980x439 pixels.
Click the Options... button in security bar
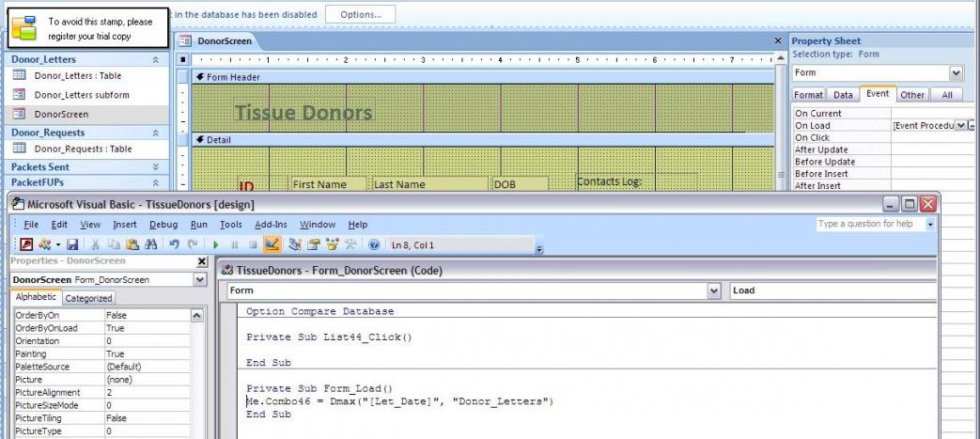point(361,14)
